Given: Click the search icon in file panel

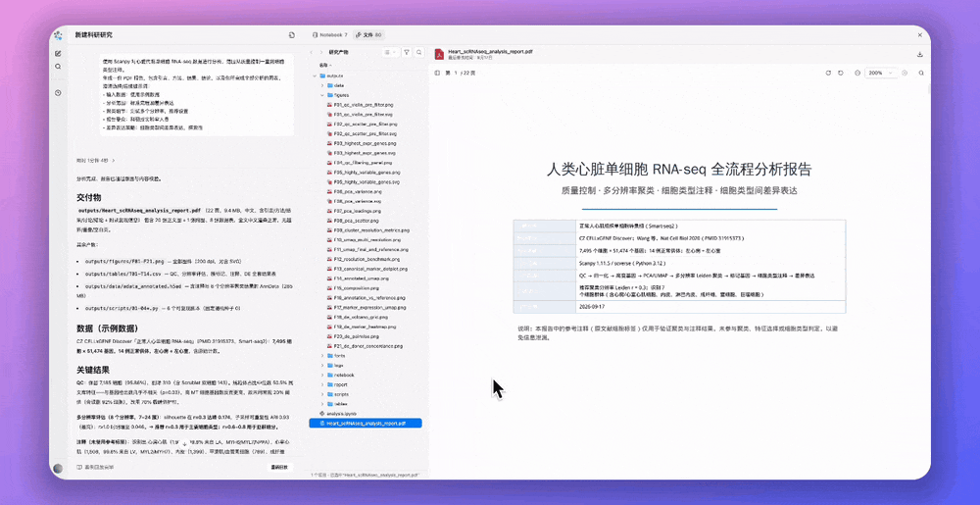Looking at the screenshot, I should click(419, 53).
